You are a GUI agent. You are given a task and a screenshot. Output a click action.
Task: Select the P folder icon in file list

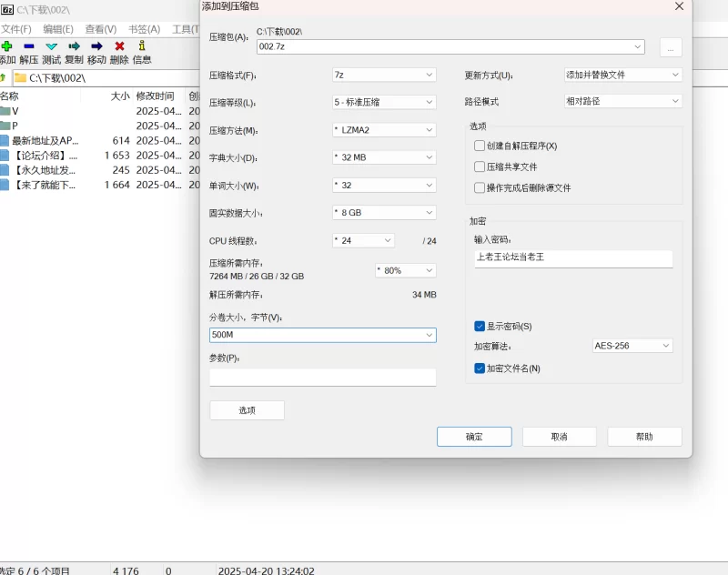[x=5, y=126]
